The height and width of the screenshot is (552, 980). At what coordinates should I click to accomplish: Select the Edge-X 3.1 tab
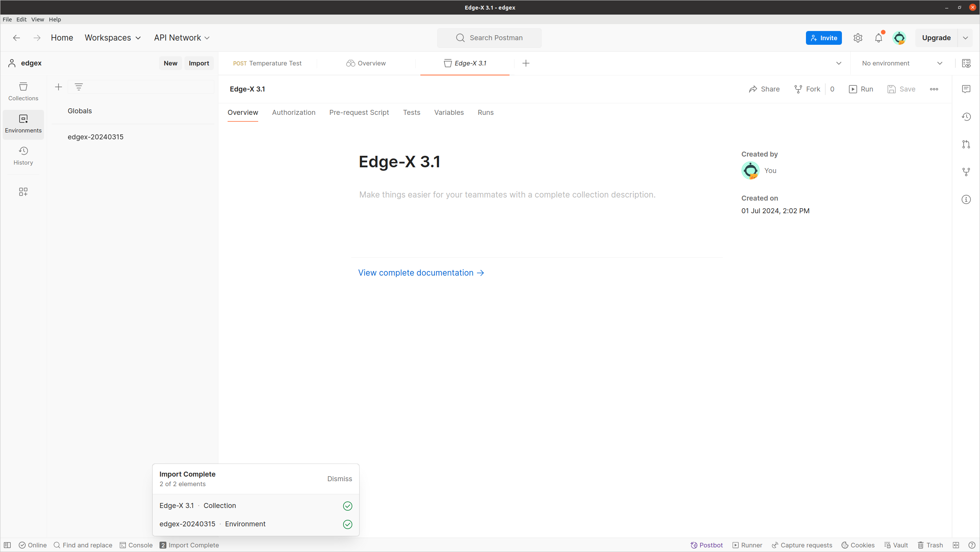465,64
